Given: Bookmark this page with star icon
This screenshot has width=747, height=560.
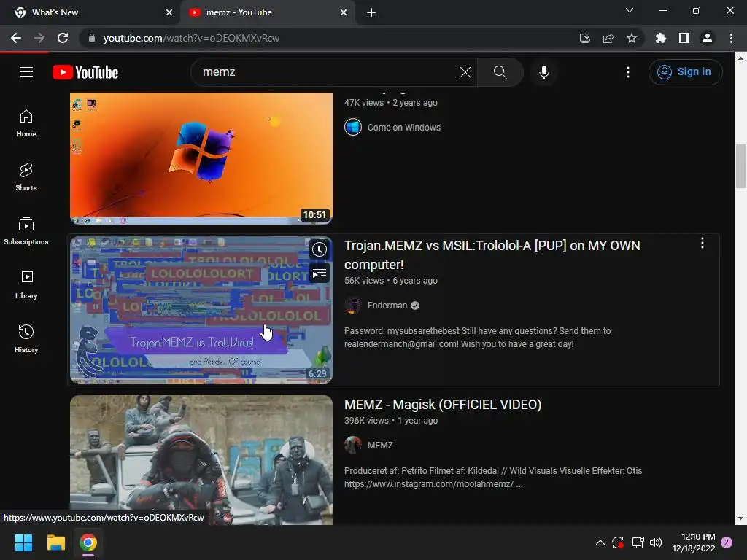Looking at the screenshot, I should point(631,38).
